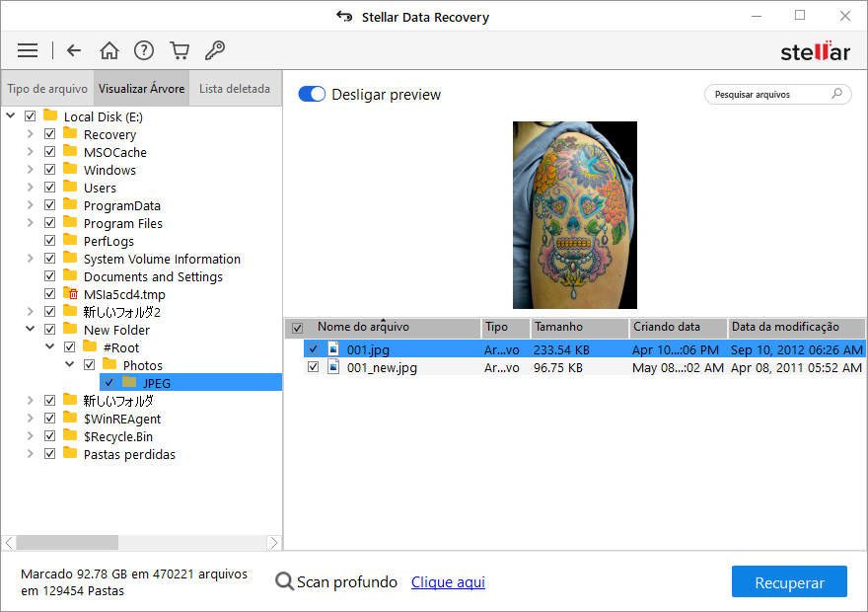Collapse the New Folder tree node
The width and height of the screenshot is (868, 612).
point(30,331)
